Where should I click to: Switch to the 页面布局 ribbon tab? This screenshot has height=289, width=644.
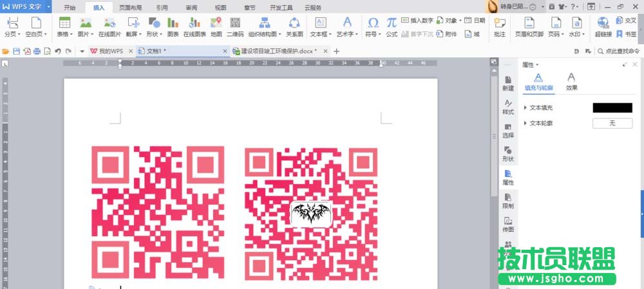pyautogui.click(x=132, y=8)
